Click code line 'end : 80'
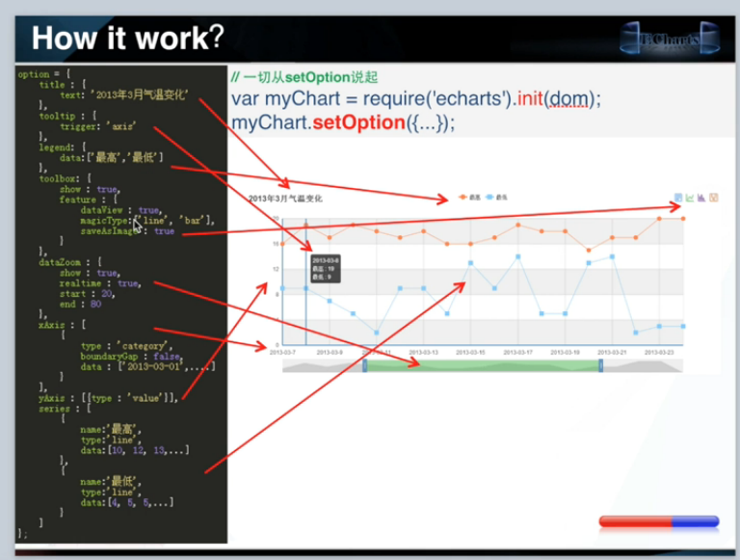 [x=80, y=304]
